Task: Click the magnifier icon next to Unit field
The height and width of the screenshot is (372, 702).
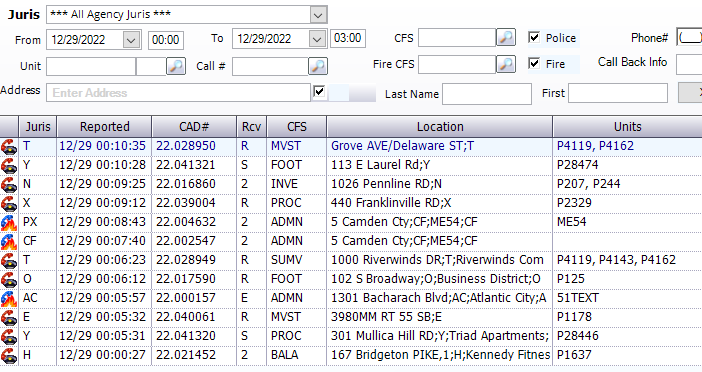Action: pos(176,66)
